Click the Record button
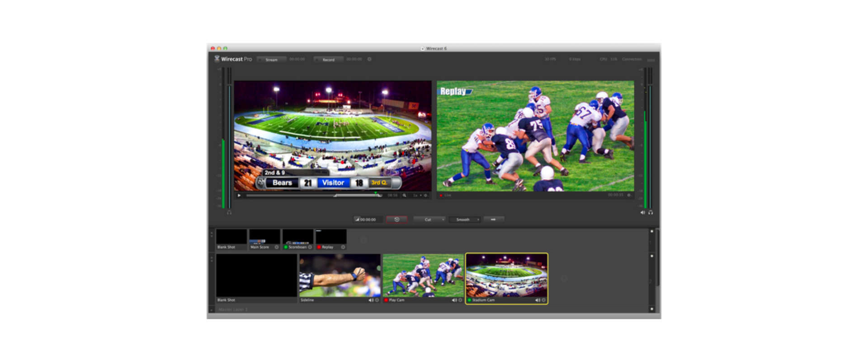 click(328, 60)
